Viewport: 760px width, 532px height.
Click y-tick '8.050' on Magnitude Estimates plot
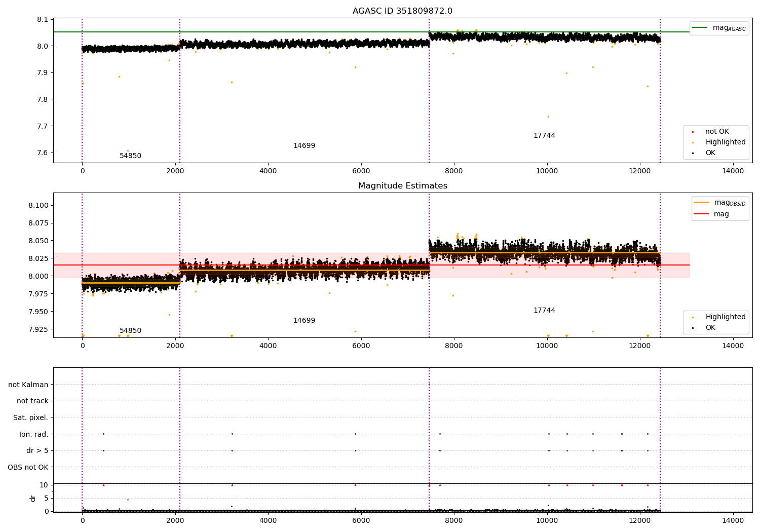pos(39,241)
